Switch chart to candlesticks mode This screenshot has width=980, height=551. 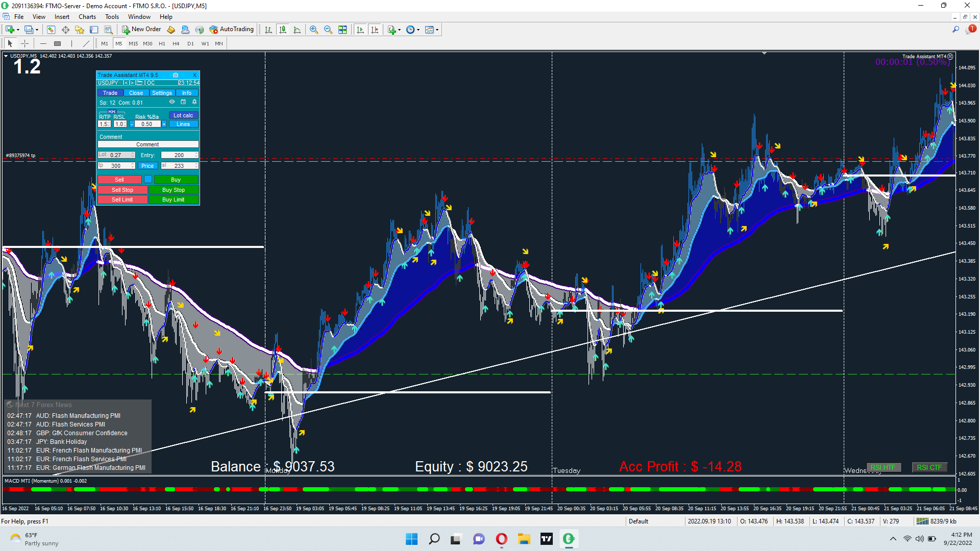click(x=283, y=30)
